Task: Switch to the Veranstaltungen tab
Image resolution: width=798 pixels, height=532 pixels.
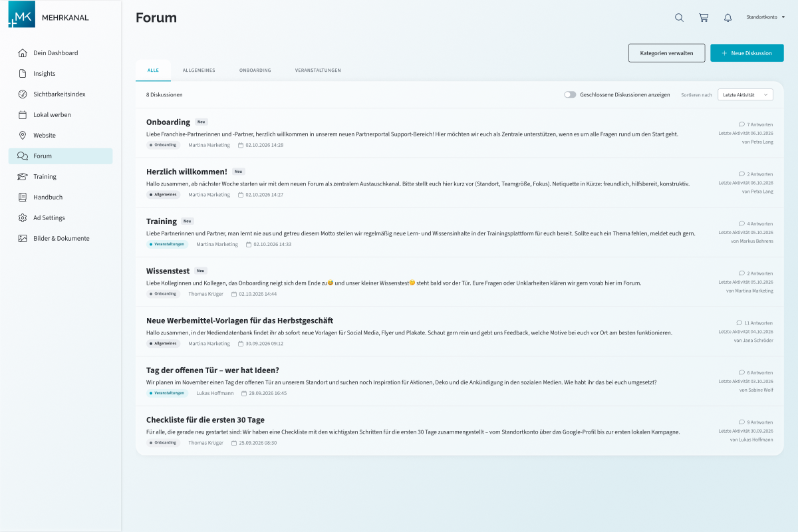Action: [318, 70]
